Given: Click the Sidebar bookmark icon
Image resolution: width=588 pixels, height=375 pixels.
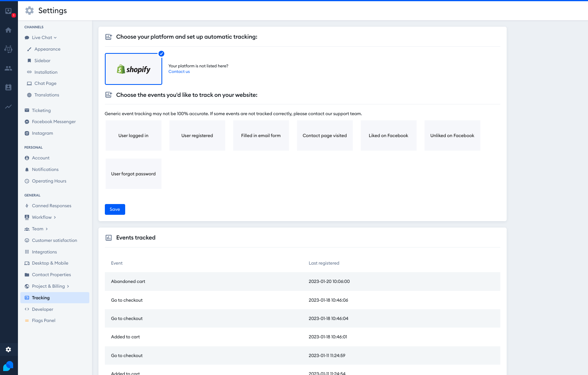Looking at the screenshot, I should 29,61.
